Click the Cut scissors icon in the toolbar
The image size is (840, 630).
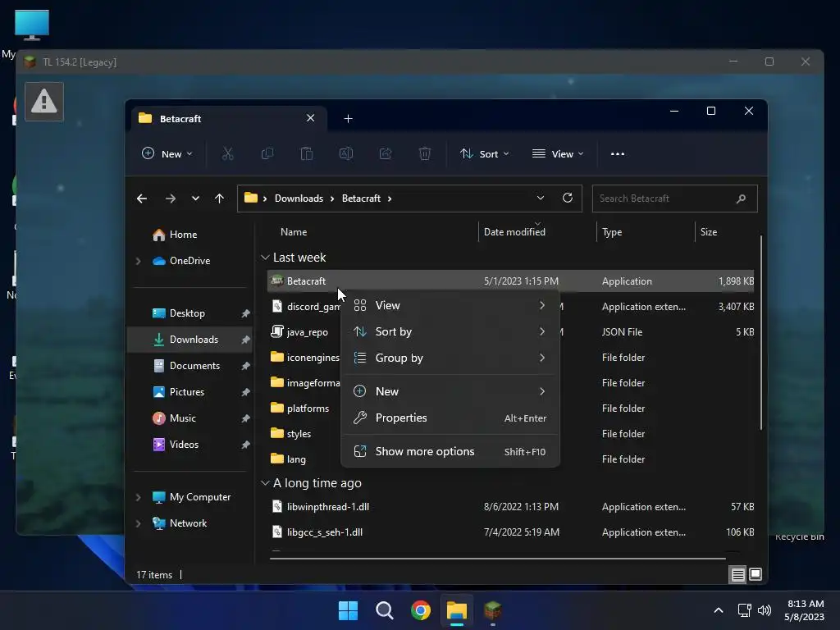[x=228, y=154]
